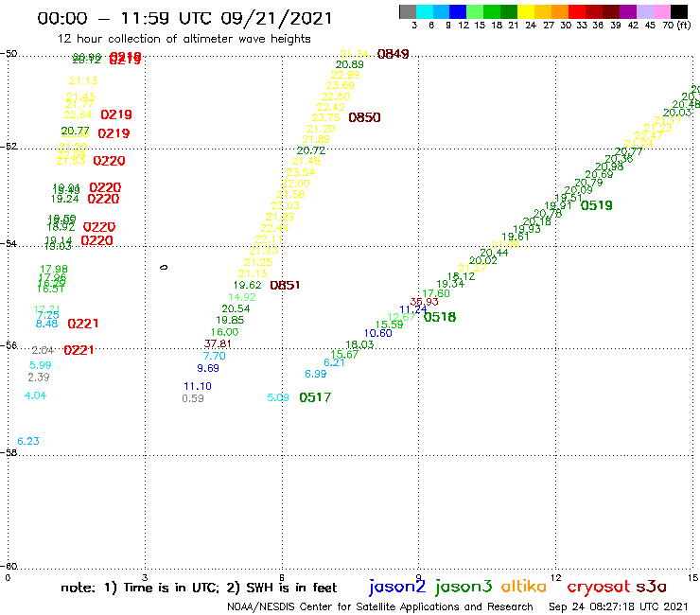Click wave height value 9.69
700x615 pixels.
208,368
